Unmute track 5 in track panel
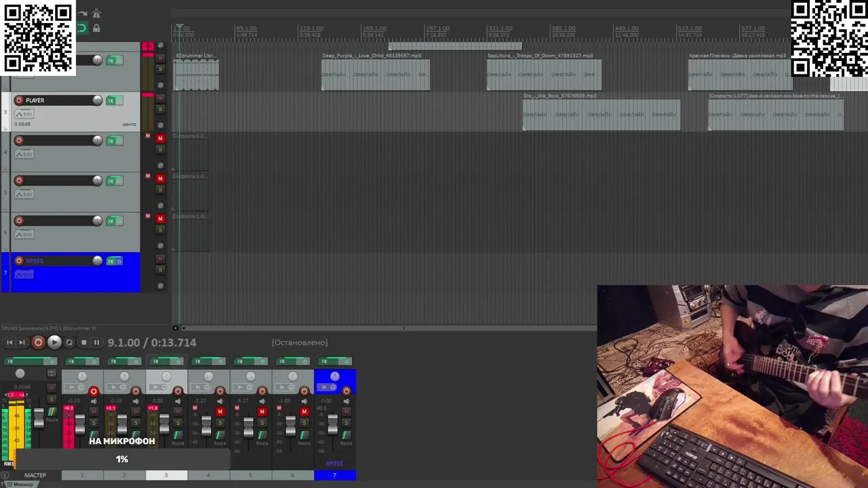 pyautogui.click(x=161, y=178)
